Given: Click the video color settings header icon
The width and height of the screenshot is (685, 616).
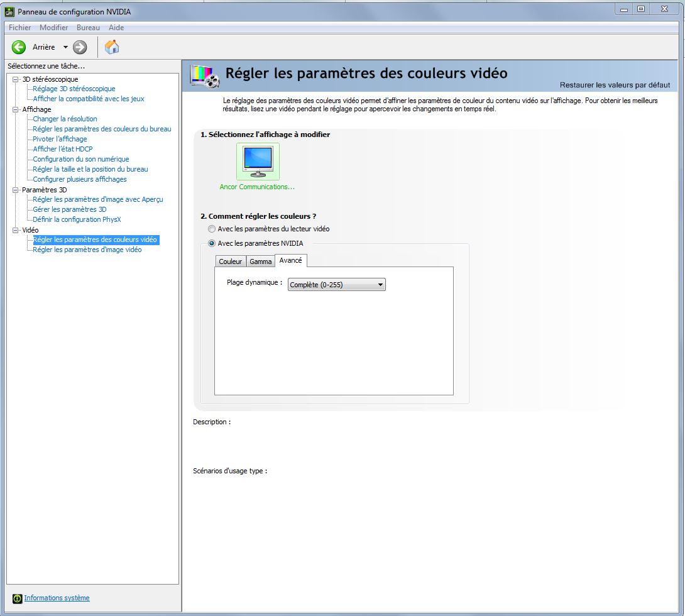Looking at the screenshot, I should (204, 76).
